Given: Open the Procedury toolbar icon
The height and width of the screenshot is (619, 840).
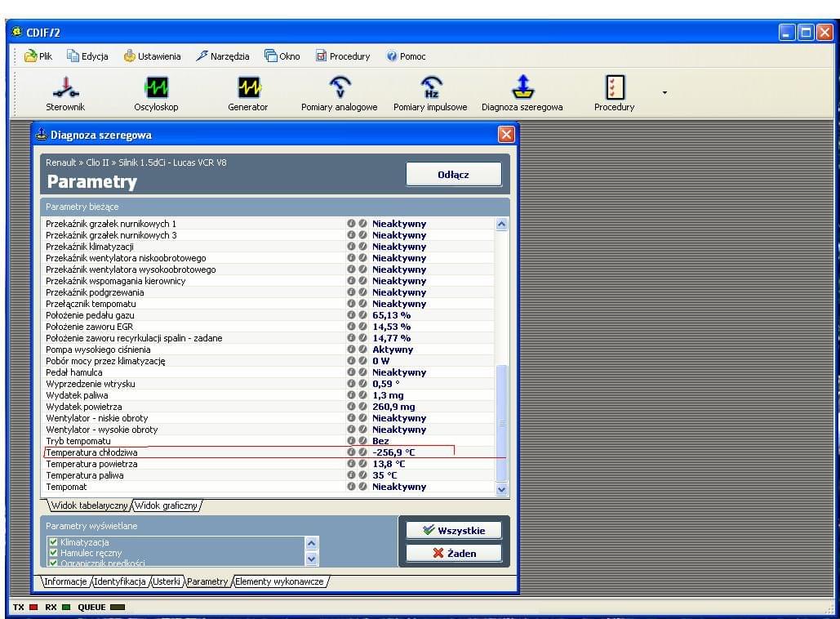Looking at the screenshot, I should [x=615, y=93].
